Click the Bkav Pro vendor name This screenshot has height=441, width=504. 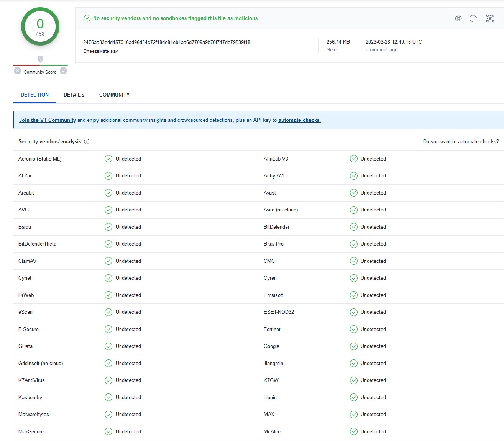tap(274, 244)
